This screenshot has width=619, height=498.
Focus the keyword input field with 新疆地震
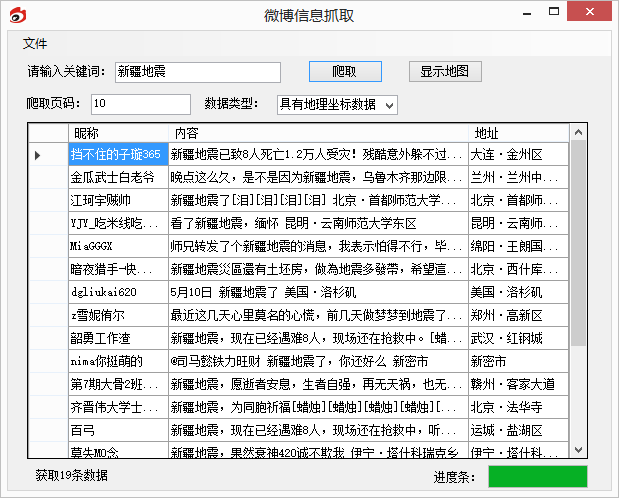tap(196, 72)
